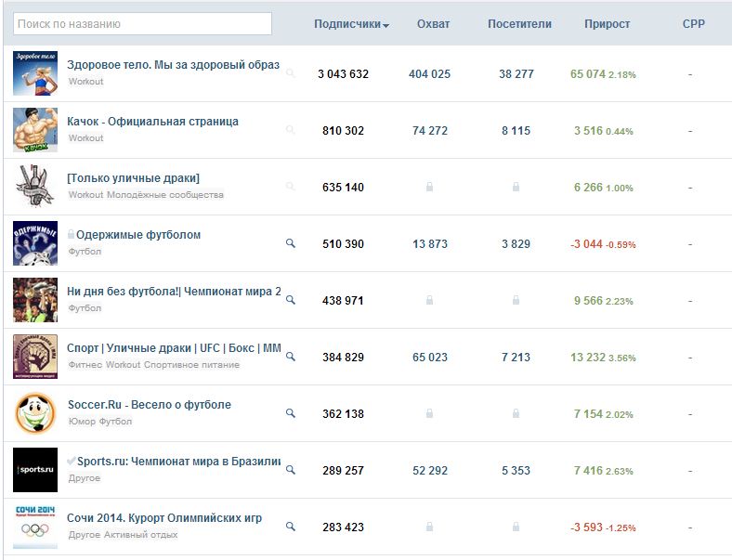Open Здоровое тело community link
Screen dimensions: 732x560
click(x=173, y=65)
